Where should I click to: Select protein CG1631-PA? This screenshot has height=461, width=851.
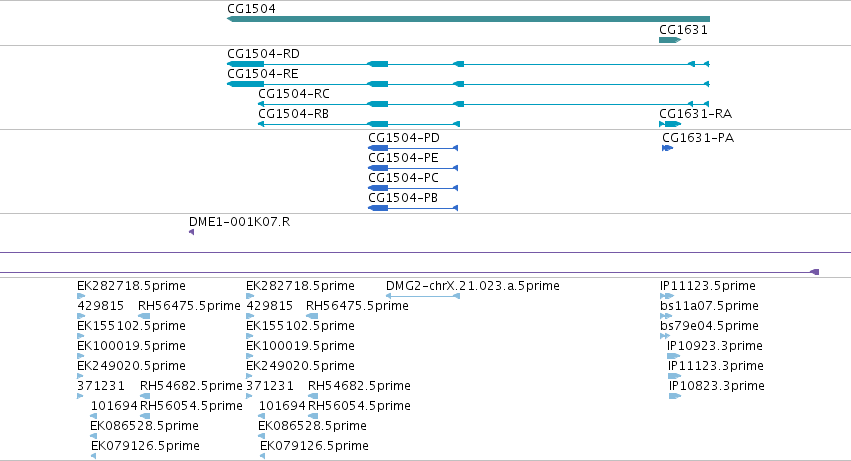click(x=698, y=138)
